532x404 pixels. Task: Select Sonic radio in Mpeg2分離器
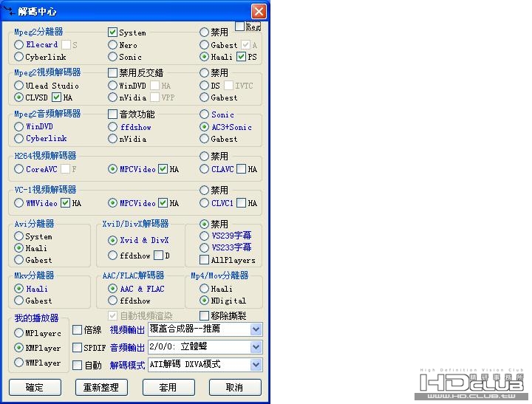click(112, 57)
